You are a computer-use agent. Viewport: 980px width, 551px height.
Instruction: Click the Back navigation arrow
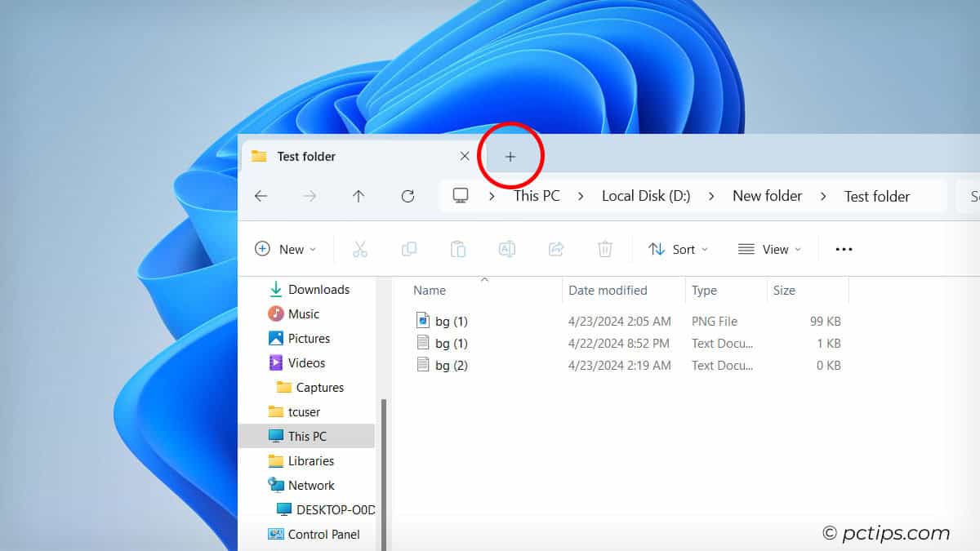point(261,196)
